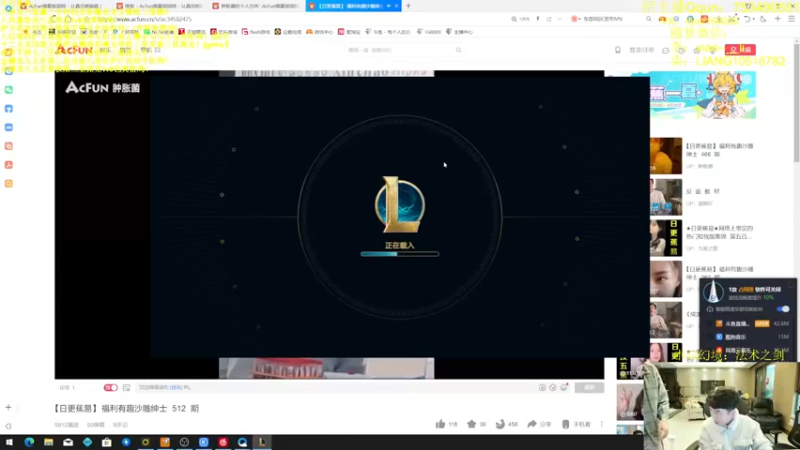Click the scissors screenshot toolbar icon
800x450 pixels.
coord(732,19)
